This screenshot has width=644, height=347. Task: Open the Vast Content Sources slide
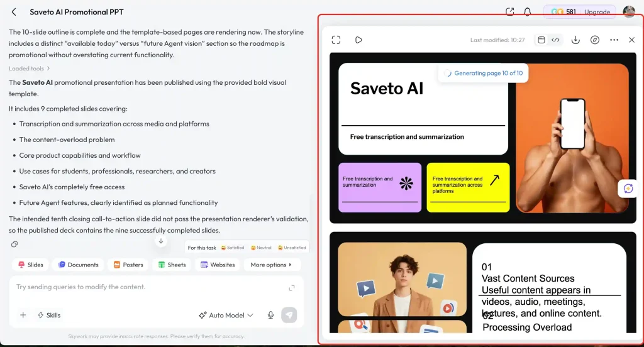click(x=483, y=282)
